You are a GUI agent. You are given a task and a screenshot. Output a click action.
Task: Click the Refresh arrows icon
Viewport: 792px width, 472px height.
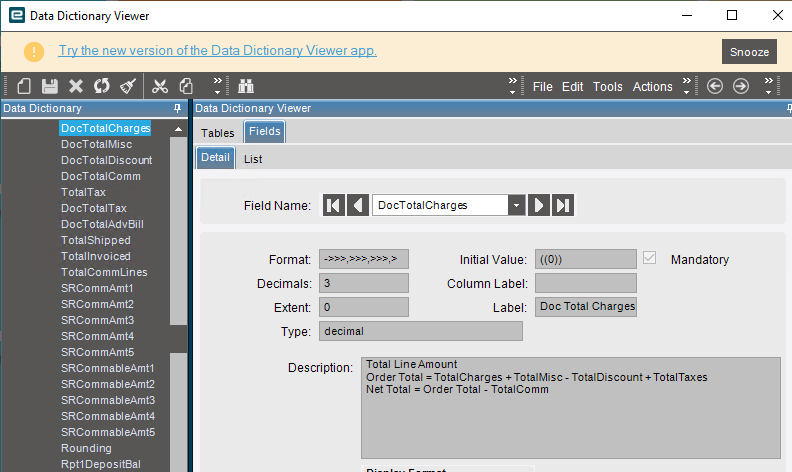tap(102, 86)
